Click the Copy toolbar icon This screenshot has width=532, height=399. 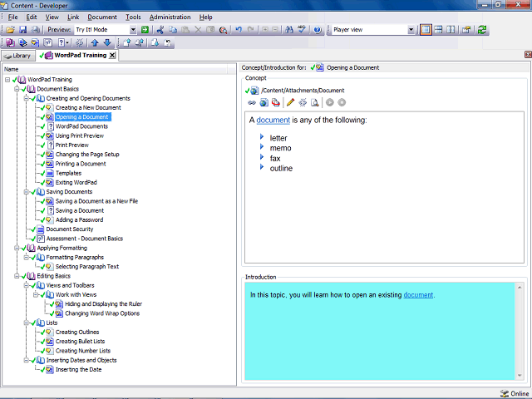tap(173, 30)
